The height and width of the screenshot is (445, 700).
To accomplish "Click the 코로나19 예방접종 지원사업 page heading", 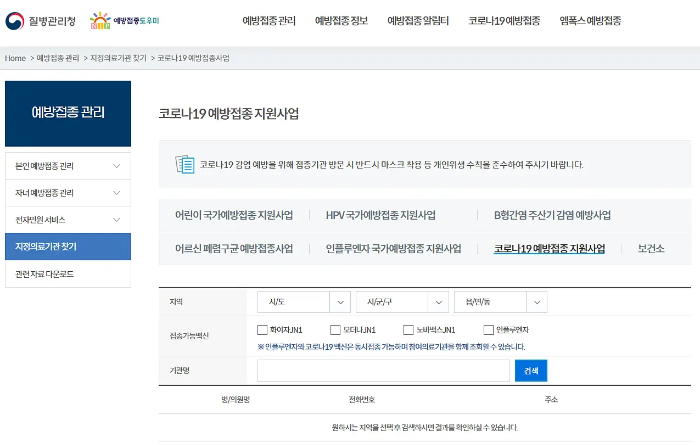I will coord(229,113).
